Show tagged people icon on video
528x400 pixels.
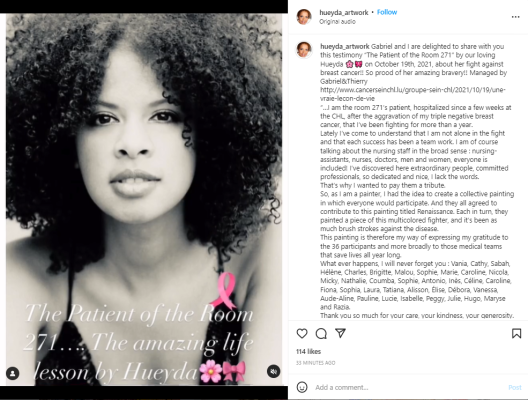point(12,373)
